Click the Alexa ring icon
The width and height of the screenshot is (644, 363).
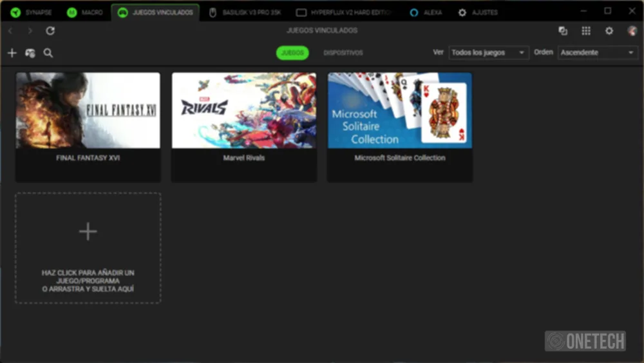414,13
